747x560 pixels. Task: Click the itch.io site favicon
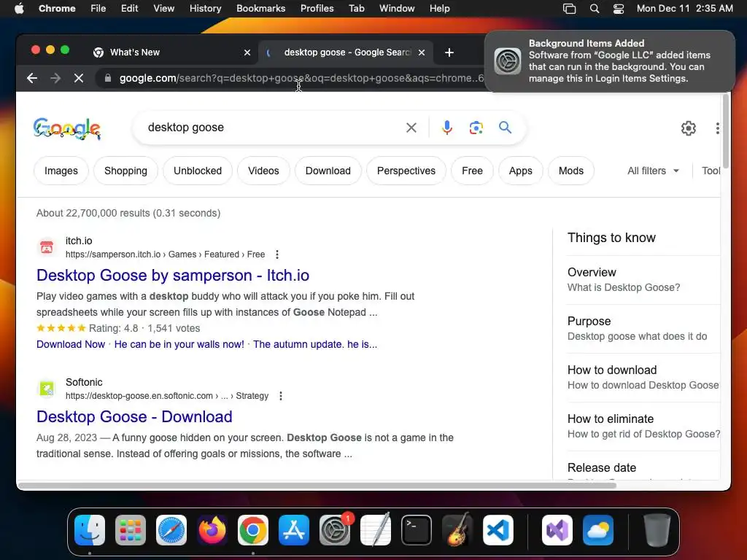pyautogui.click(x=47, y=247)
